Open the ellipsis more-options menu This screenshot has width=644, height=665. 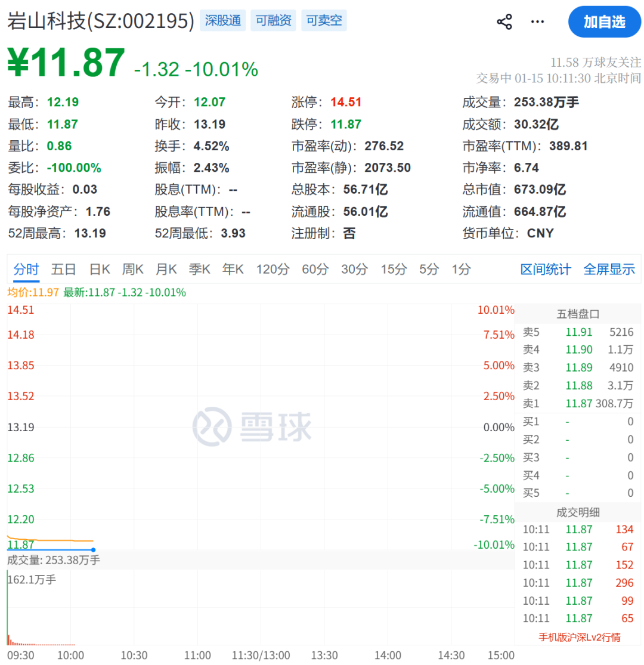point(537,21)
